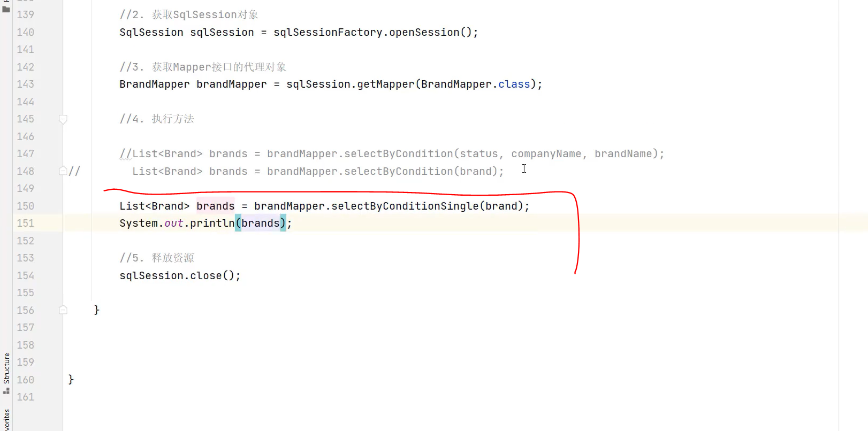Click the class keyword on line 143
868x431 pixels.
pos(514,84)
